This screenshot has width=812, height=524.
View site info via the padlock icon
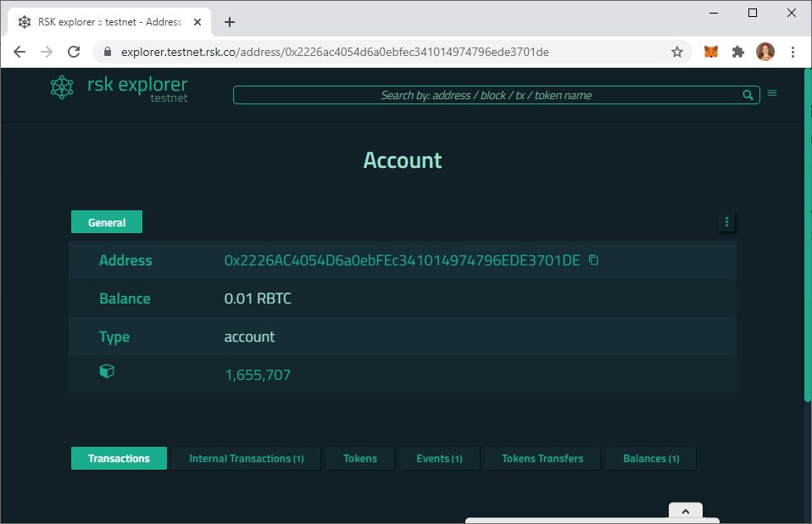pyautogui.click(x=108, y=52)
